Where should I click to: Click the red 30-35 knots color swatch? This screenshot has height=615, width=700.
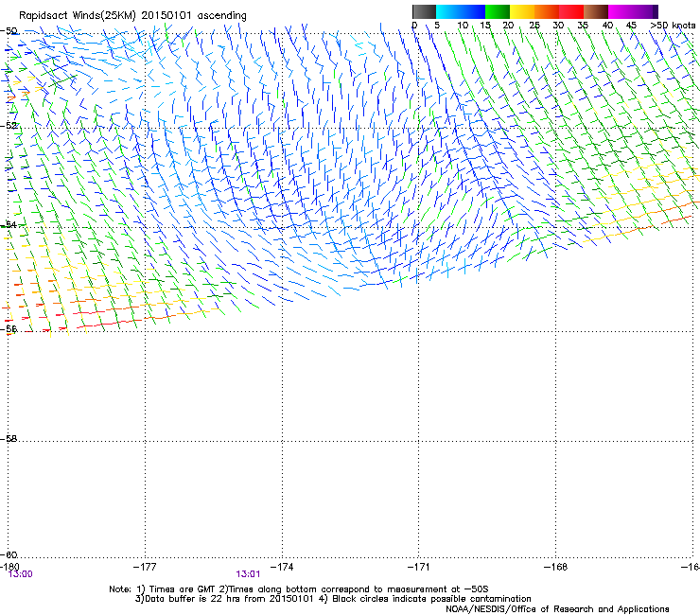click(571, 11)
